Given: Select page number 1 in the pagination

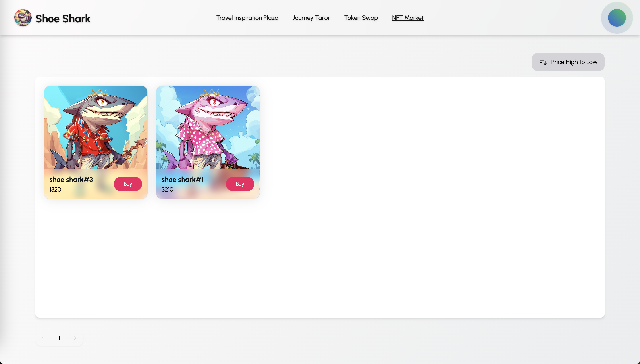Looking at the screenshot, I should [x=59, y=338].
